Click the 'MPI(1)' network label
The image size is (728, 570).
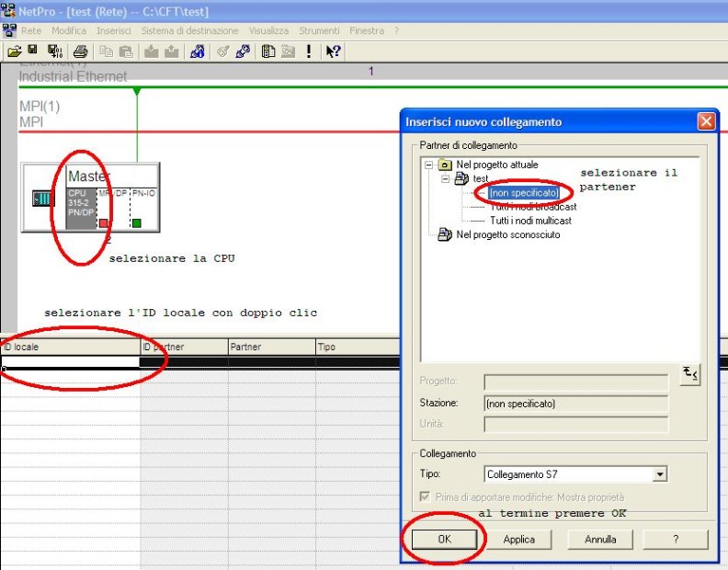40,107
